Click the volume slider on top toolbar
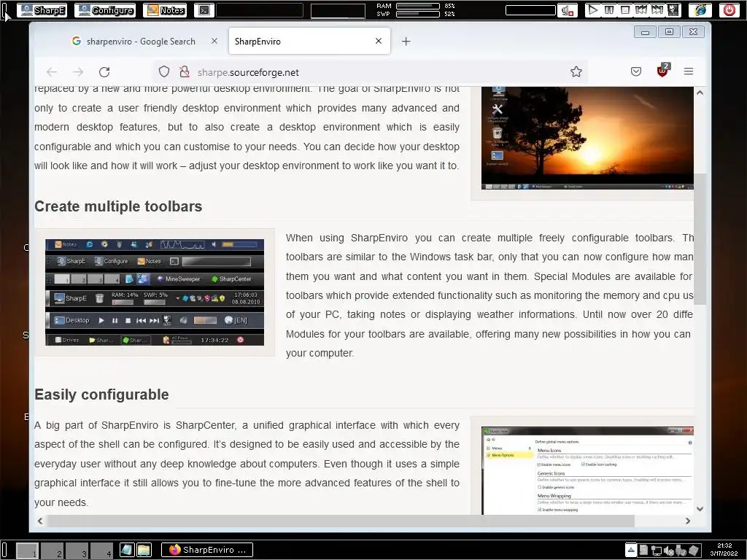Viewport: 747px width, 560px height. point(530,10)
